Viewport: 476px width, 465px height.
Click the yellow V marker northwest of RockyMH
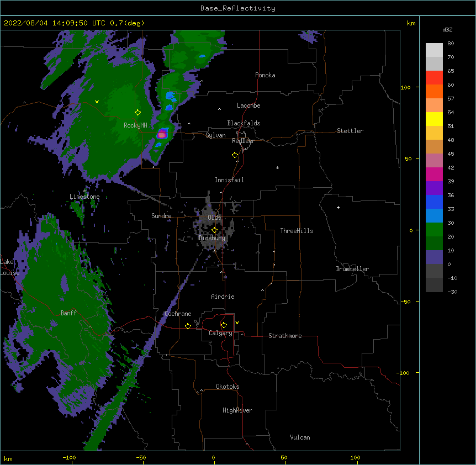[97, 102]
